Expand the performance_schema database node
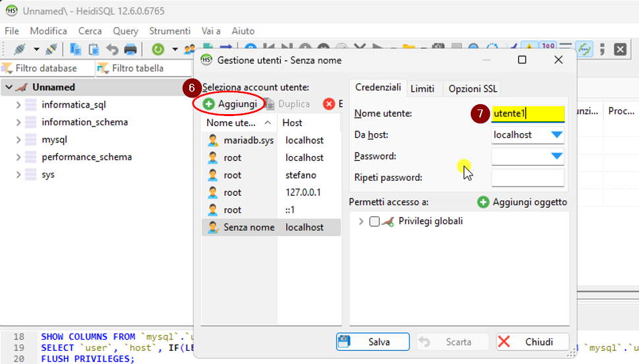Viewport: 639px width, 364px height. tap(18, 157)
